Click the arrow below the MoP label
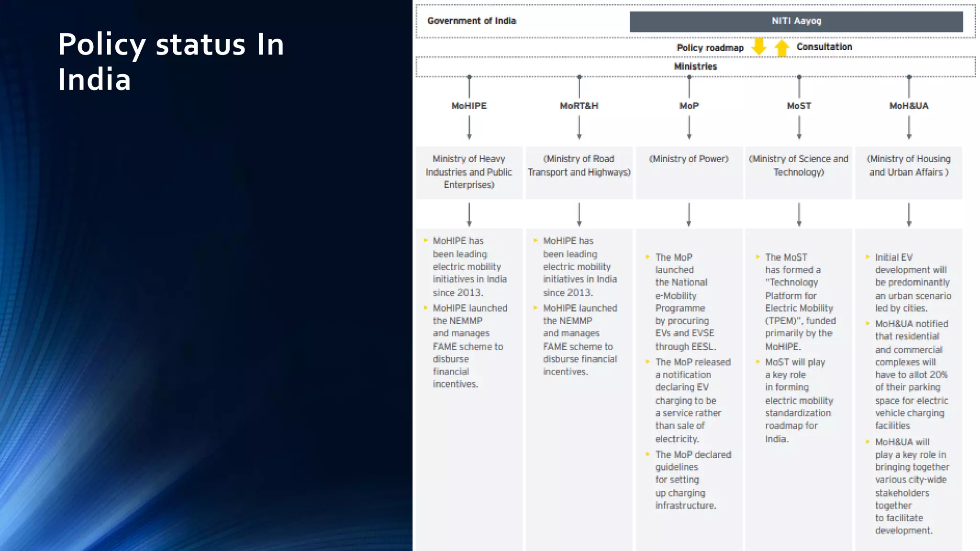 pos(689,128)
